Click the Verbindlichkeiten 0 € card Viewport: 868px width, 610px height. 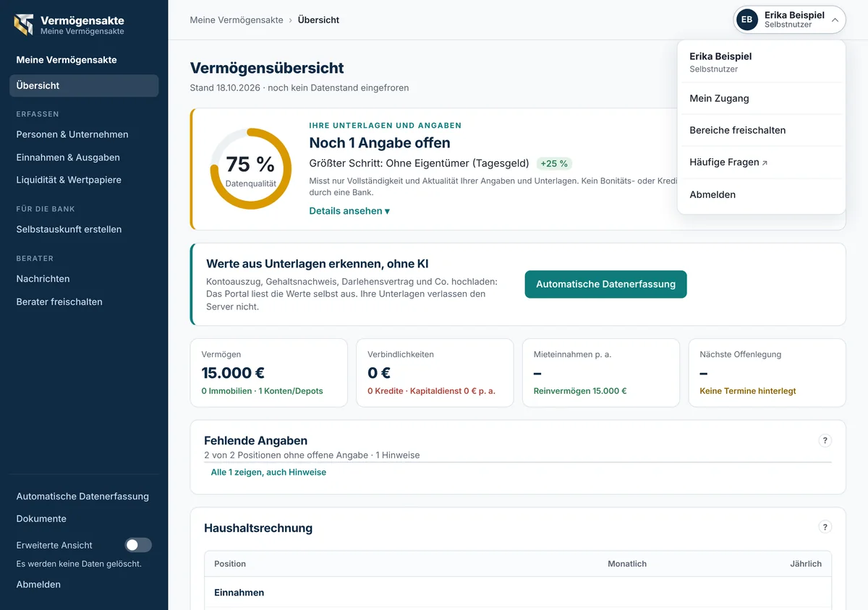(x=435, y=373)
